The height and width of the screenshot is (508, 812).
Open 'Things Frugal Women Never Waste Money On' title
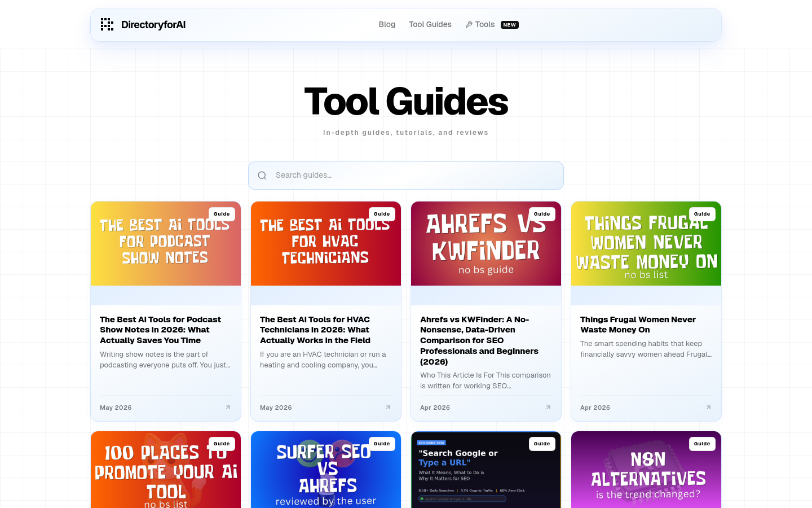(x=638, y=325)
